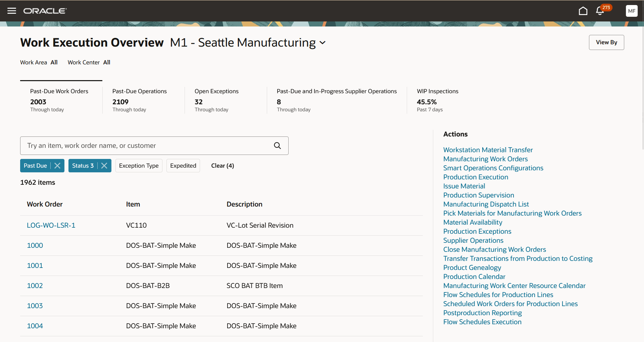This screenshot has height=342, width=644.
Task: Select the WIP Inspections tab
Action: pos(438,100)
